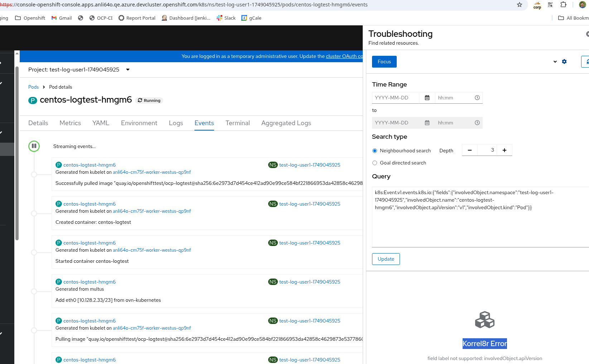
Task: Click the start date YYYY-MM-DD field
Action: (x=395, y=98)
